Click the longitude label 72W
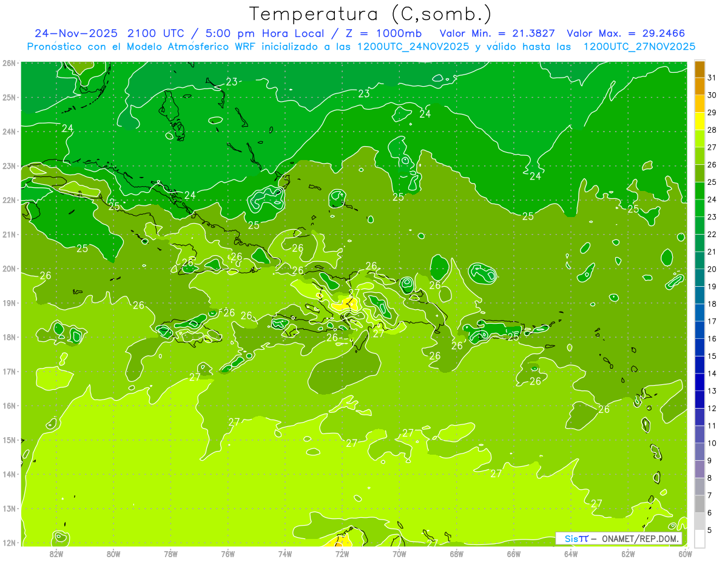Screen dimensions: 728x562 342,554
